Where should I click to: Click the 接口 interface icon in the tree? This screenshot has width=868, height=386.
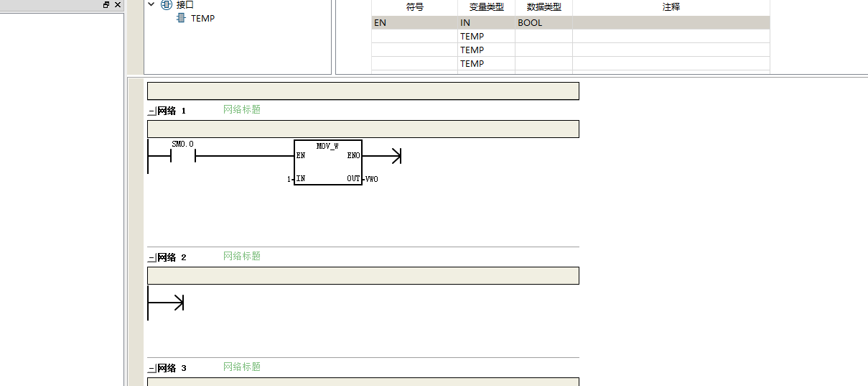click(167, 4)
